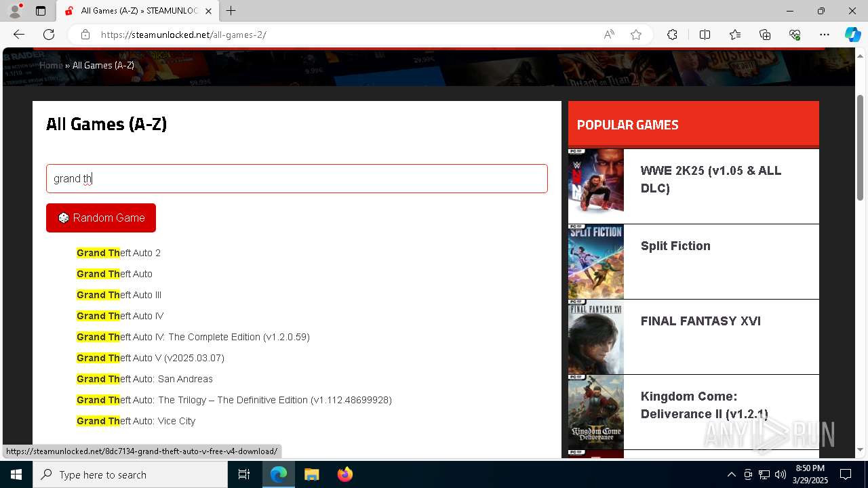Click the WWE 2K25 cover thumbnail
Image resolution: width=868 pixels, height=488 pixels.
pos(596,186)
